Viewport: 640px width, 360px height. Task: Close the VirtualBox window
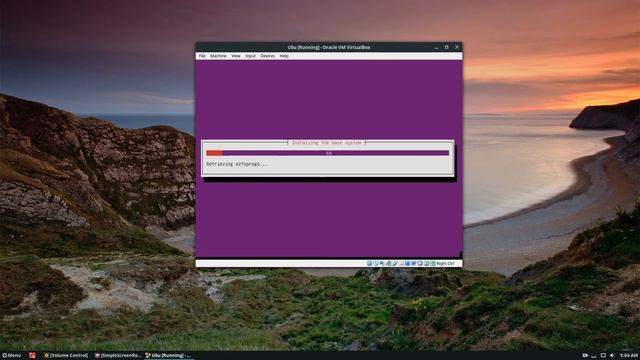click(x=457, y=47)
